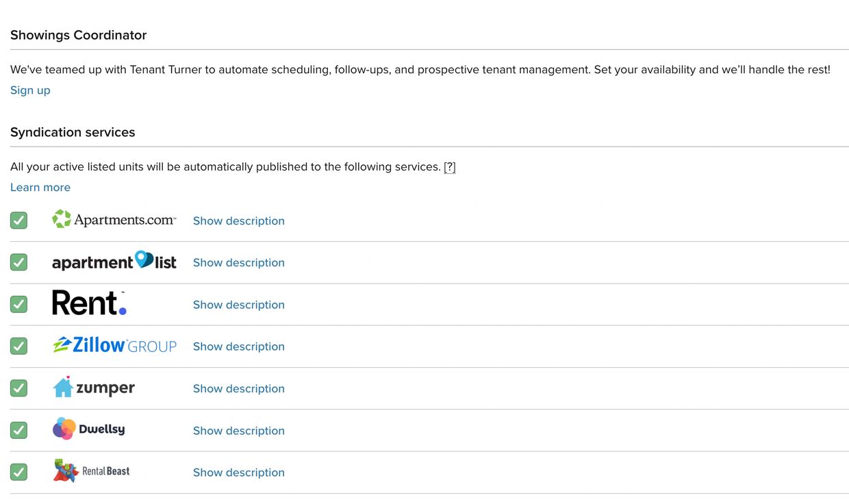Show description for Apartment List
Viewport: 849px width, 504px height.
(x=238, y=262)
